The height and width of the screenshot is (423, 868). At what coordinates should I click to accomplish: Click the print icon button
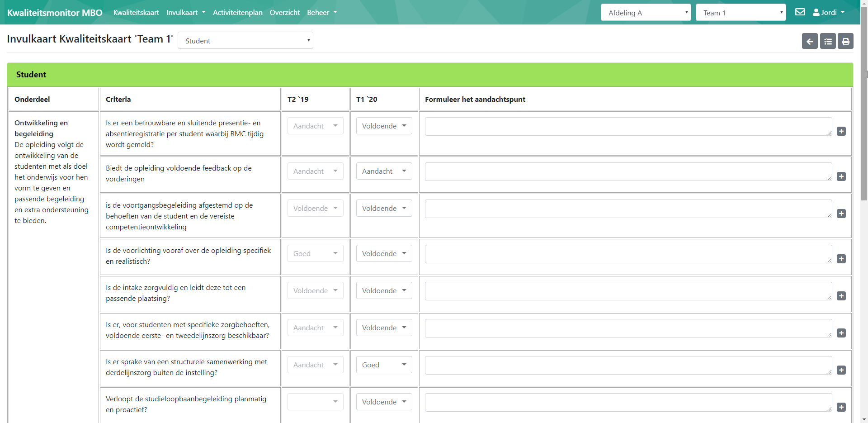point(845,41)
